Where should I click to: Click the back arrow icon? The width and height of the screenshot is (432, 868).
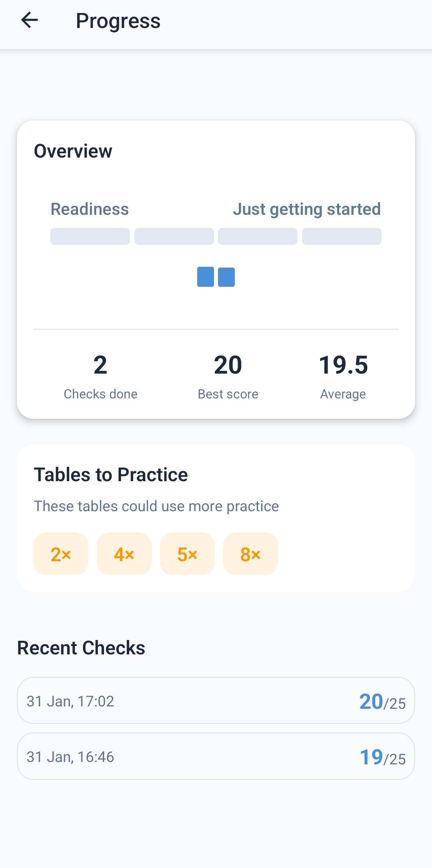[29, 20]
